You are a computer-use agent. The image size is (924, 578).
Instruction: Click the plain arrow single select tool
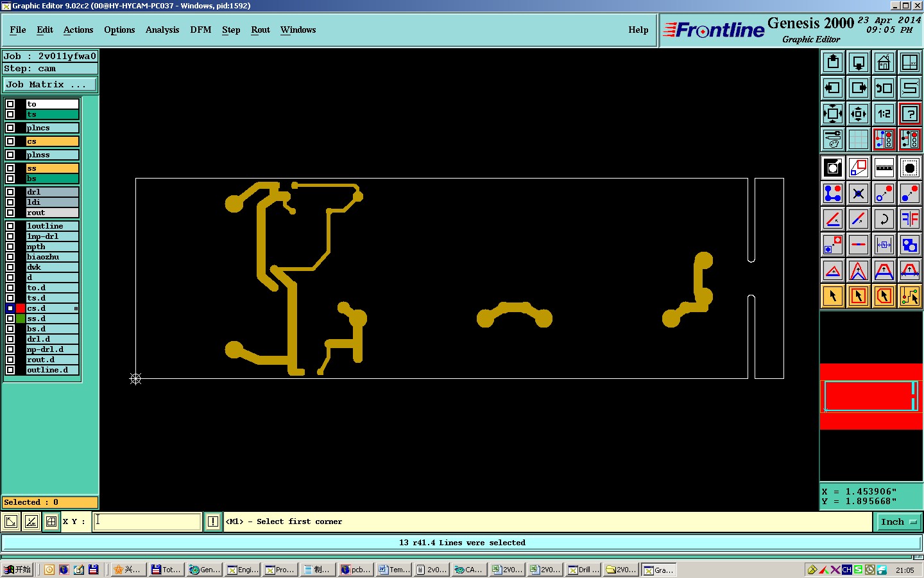tap(832, 296)
